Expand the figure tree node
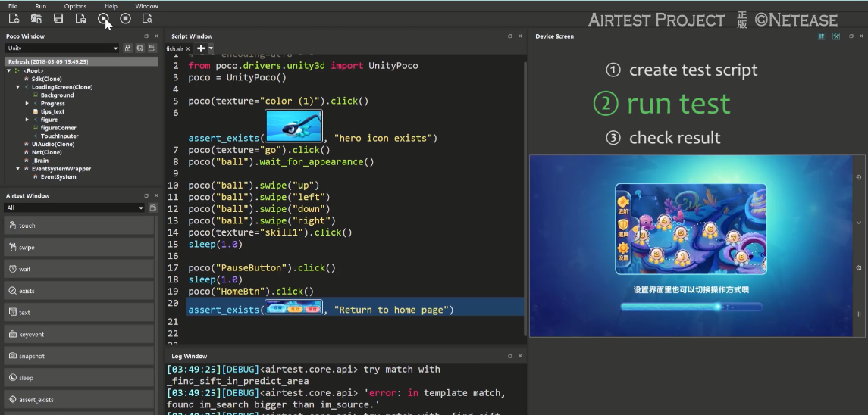868x415 pixels. 27,120
